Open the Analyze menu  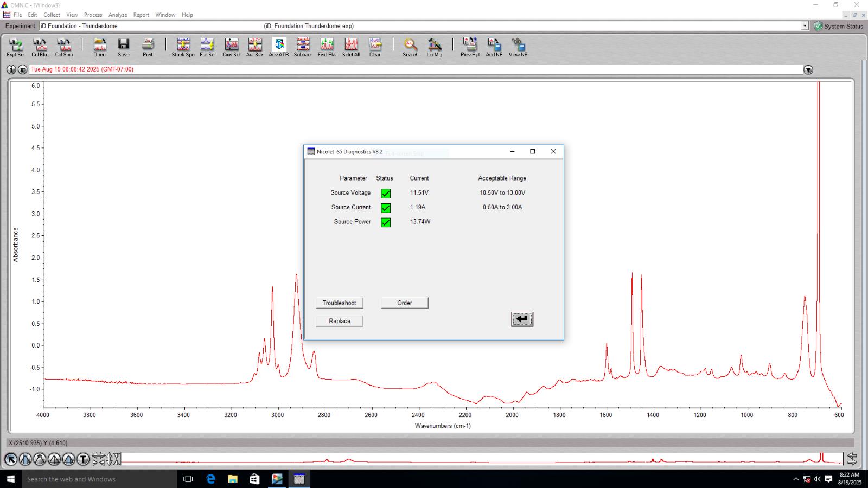pos(118,15)
